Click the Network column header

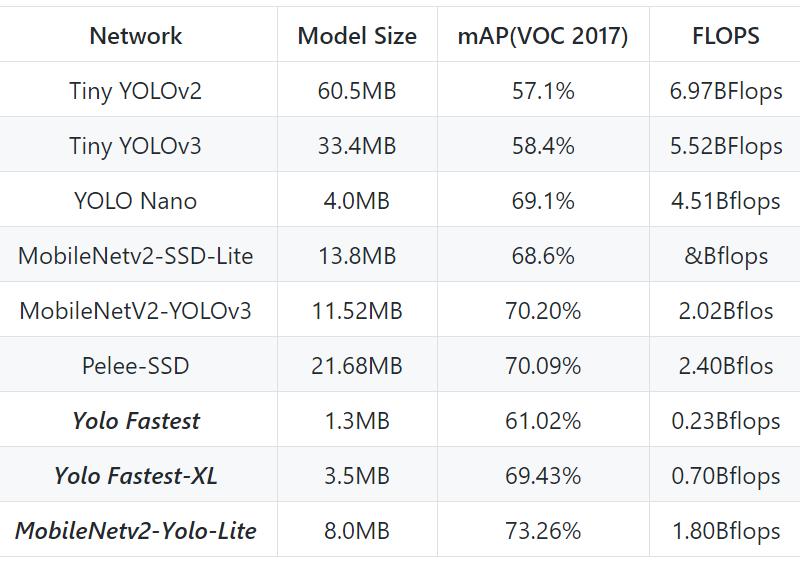click(136, 36)
